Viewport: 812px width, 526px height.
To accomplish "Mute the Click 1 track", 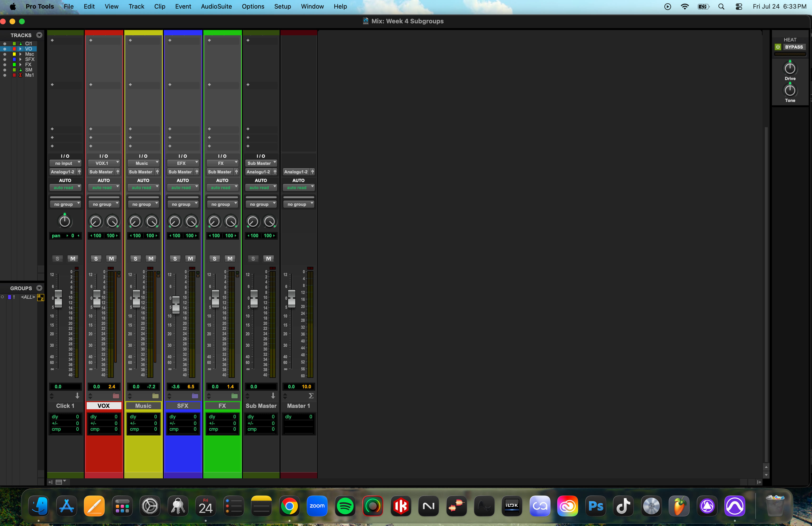I will tap(73, 259).
